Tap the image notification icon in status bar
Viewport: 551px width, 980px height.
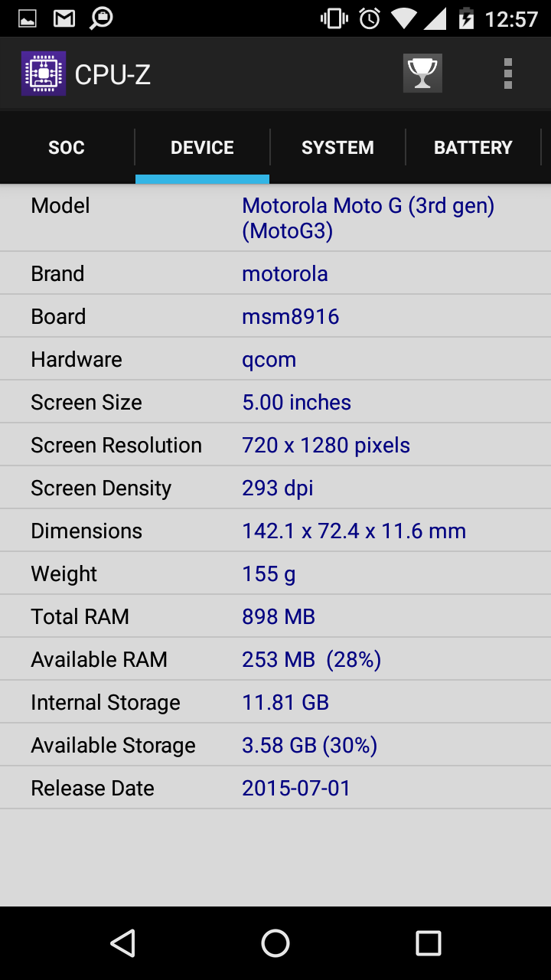pyautogui.click(x=28, y=18)
